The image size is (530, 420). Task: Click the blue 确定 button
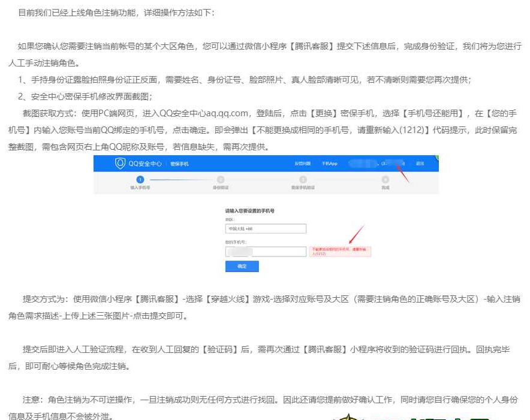point(242,266)
